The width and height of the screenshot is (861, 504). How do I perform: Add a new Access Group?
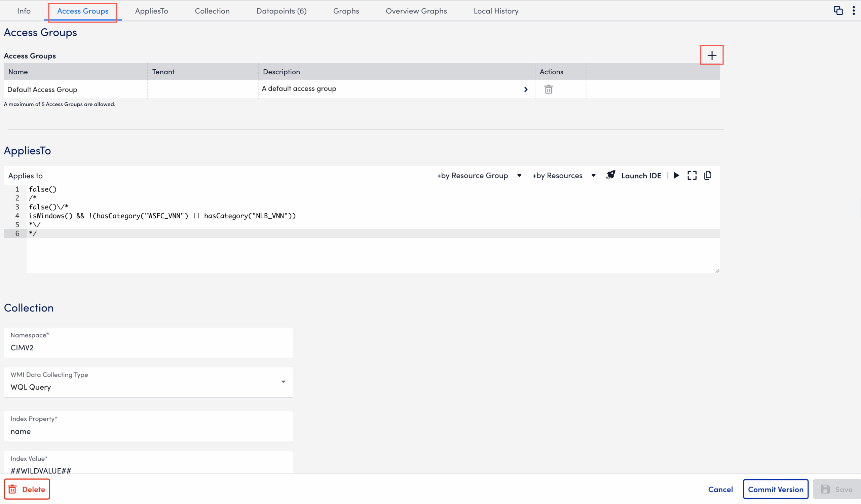point(712,55)
